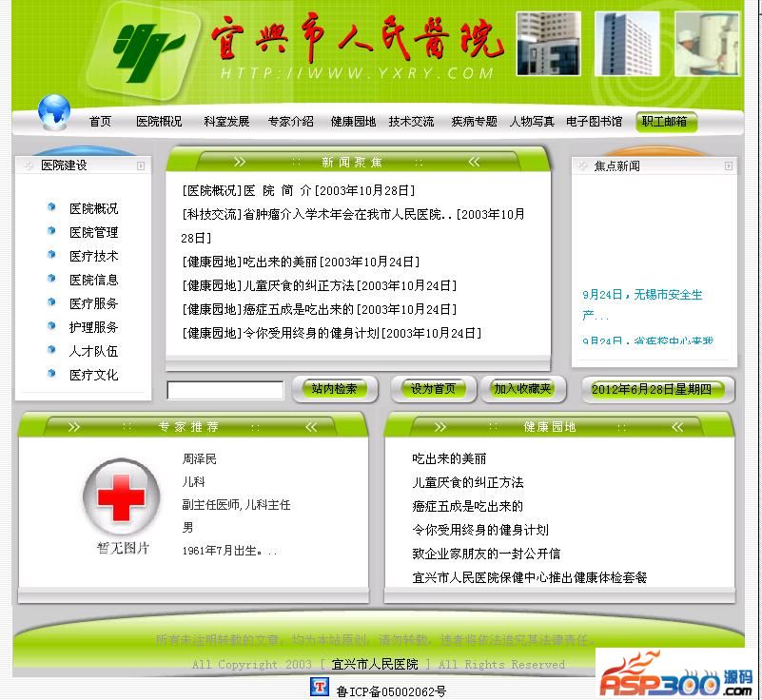Click the bullet icon beside 医院信息
The width and height of the screenshot is (762, 700).
51,279
